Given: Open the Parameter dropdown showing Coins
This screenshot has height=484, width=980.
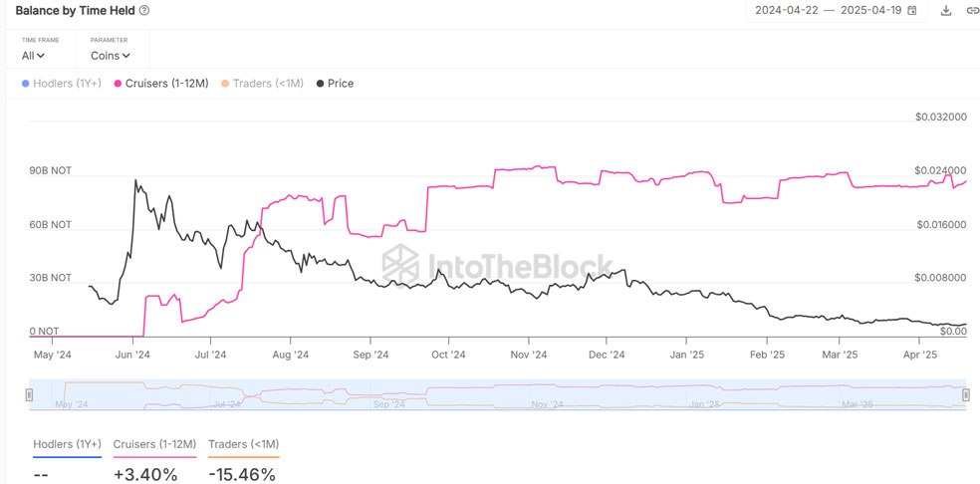Looking at the screenshot, I should click(110, 56).
